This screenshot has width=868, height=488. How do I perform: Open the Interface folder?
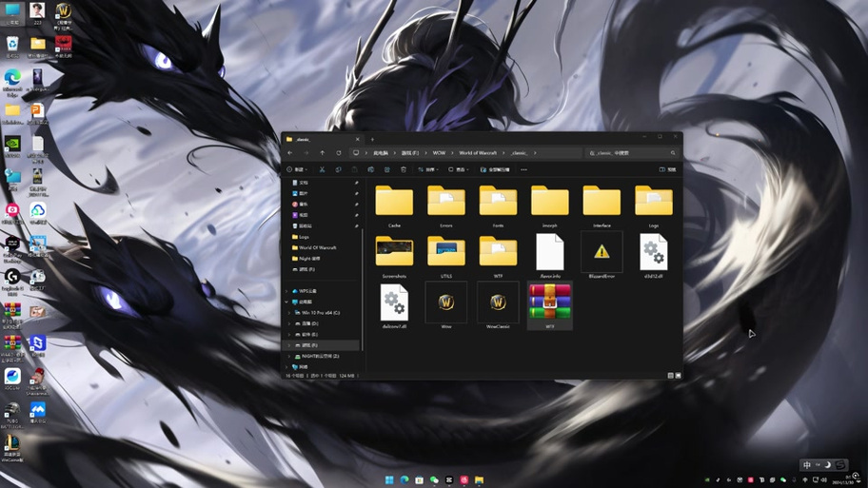[x=602, y=206]
